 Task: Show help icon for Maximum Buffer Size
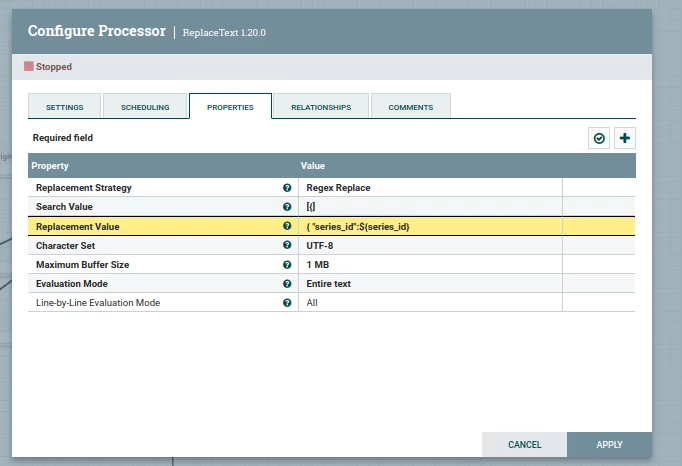pyautogui.click(x=287, y=265)
